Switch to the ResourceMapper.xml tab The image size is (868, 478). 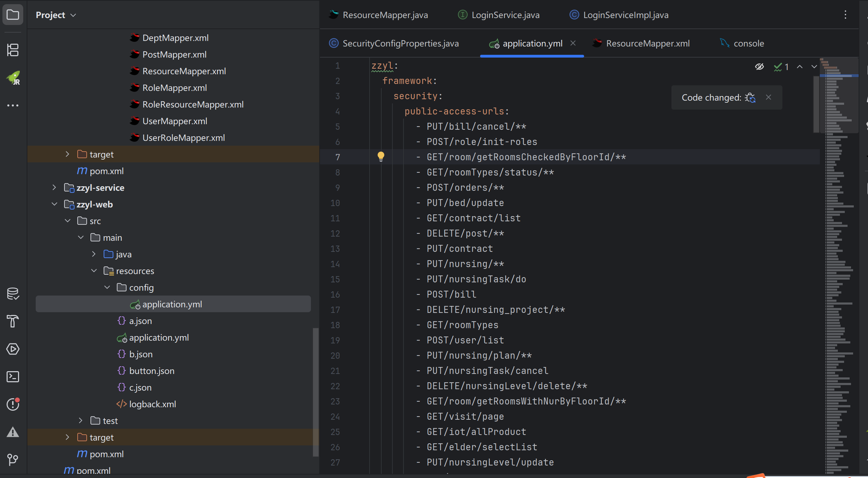coord(647,43)
